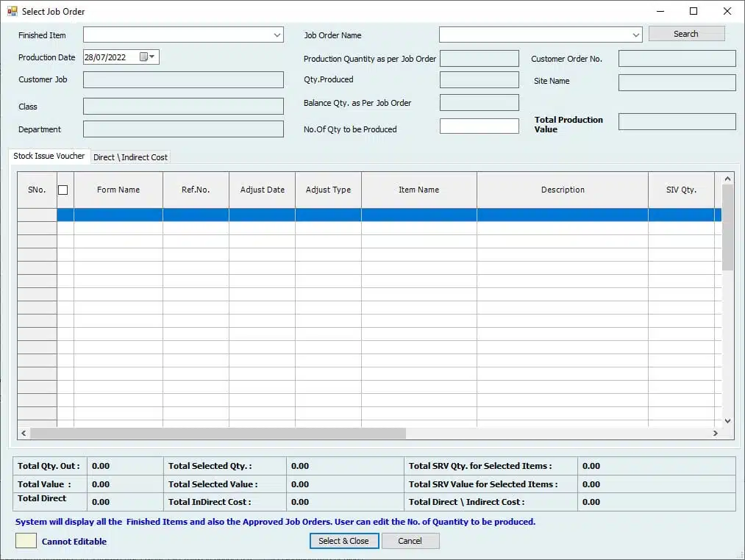Click the grid's scroll down arrow
The image size is (745, 560).
[x=727, y=421]
